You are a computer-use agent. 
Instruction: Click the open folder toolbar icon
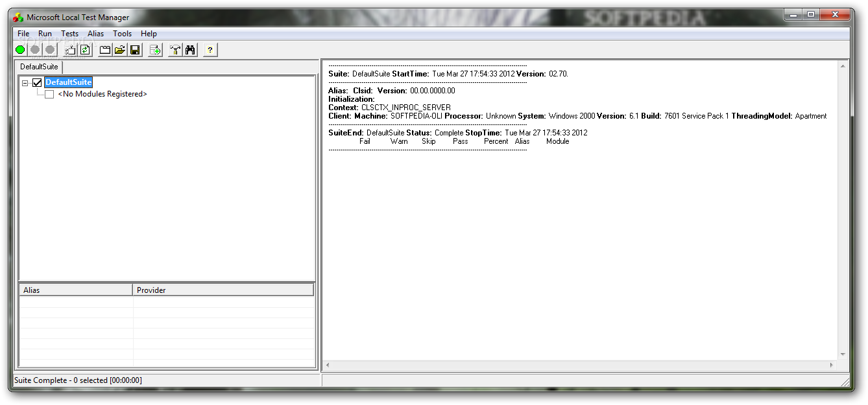(120, 50)
